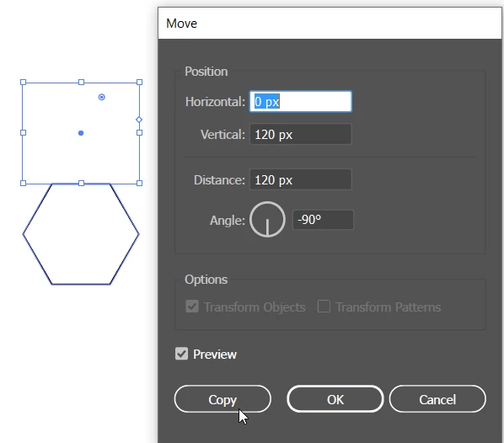Click the Horizontal position field
504x443 pixels.
click(x=301, y=102)
